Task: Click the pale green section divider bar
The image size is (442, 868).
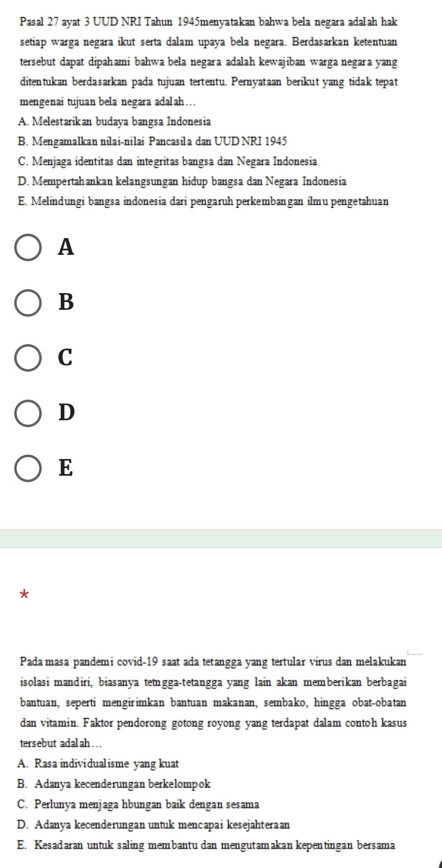Action: coord(221,538)
